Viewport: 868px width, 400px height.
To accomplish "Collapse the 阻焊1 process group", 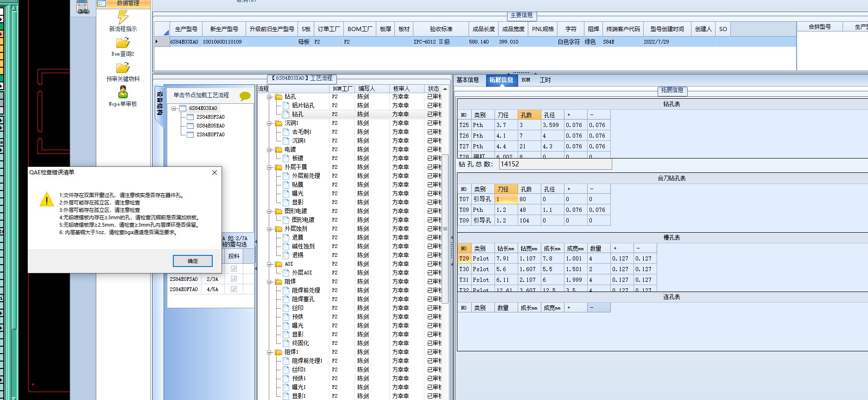I will 269,352.
